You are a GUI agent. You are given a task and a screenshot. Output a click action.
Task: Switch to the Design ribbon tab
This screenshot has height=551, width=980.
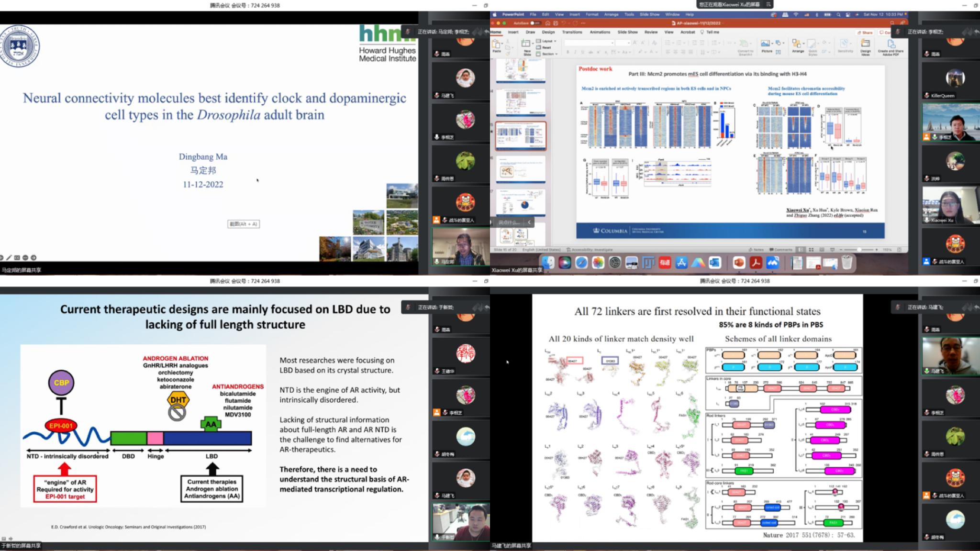[548, 32]
